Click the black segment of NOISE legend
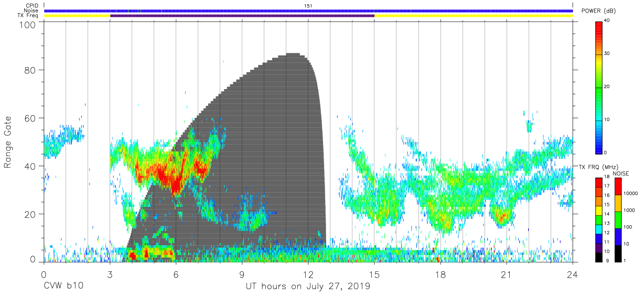Screen dimensions: 644x297 point(617,253)
